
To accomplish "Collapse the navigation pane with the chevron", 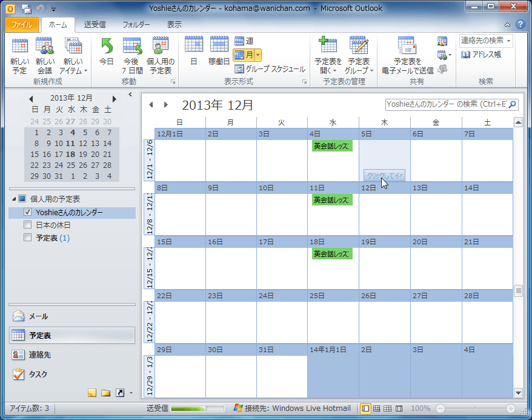I will tap(130, 95).
